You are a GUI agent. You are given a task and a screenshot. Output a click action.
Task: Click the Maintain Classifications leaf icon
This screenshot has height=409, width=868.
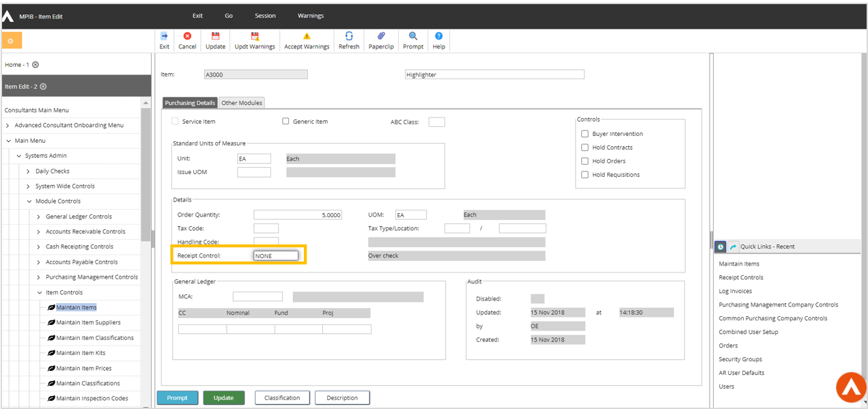point(51,383)
